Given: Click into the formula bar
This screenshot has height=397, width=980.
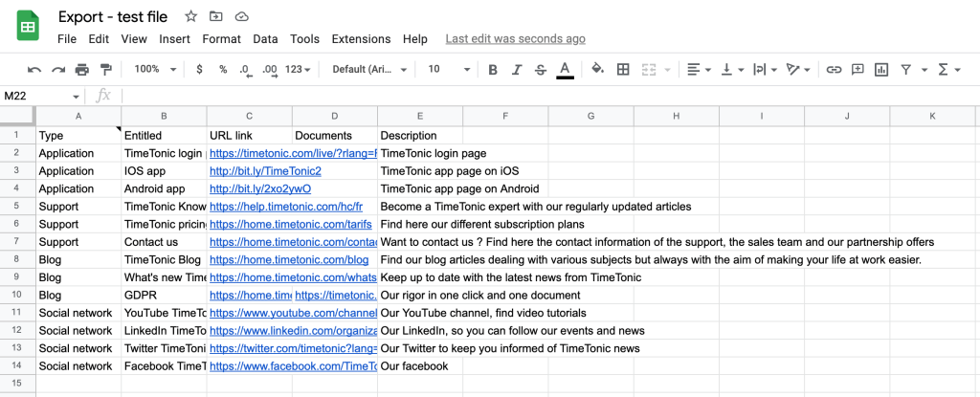Looking at the screenshot, I should [550, 96].
